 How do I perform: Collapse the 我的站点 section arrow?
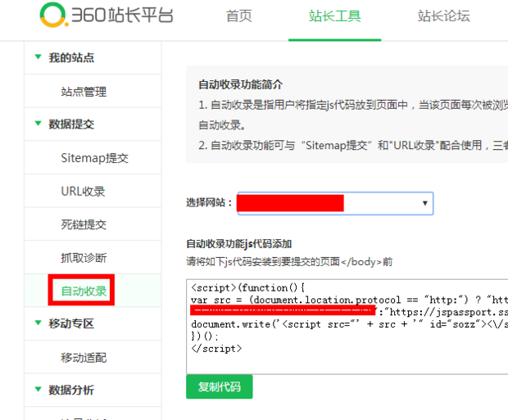click(x=38, y=56)
